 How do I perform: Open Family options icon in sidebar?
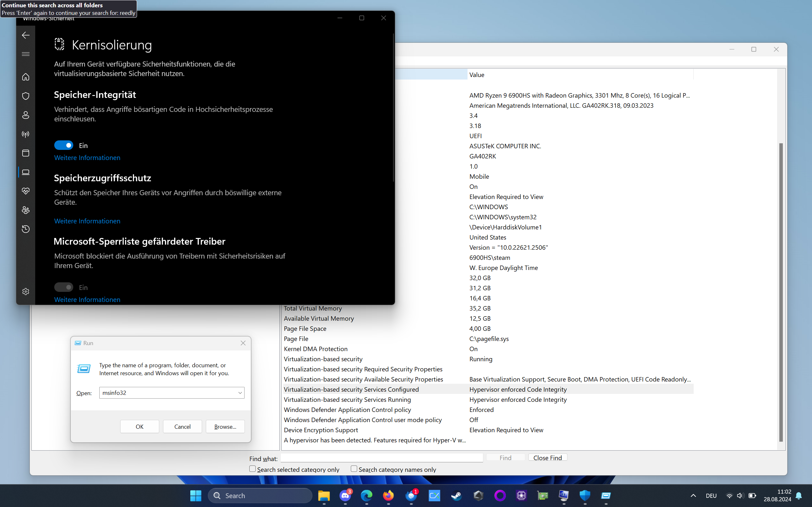25,210
